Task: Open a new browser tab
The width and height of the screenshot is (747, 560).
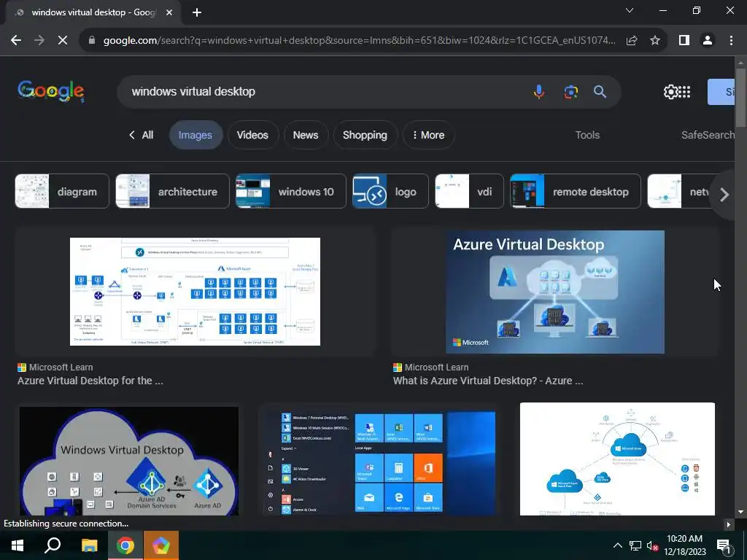Action: point(197,12)
